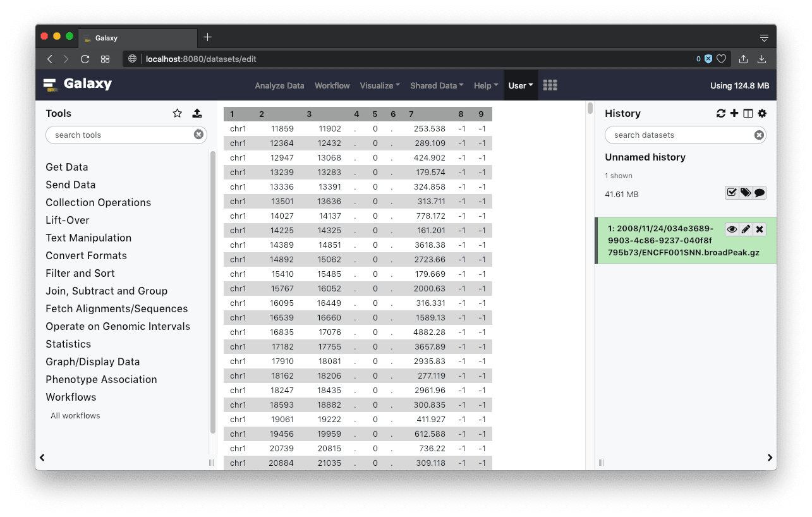Click the favorites star icon in Tools
812x517 pixels.
click(178, 113)
